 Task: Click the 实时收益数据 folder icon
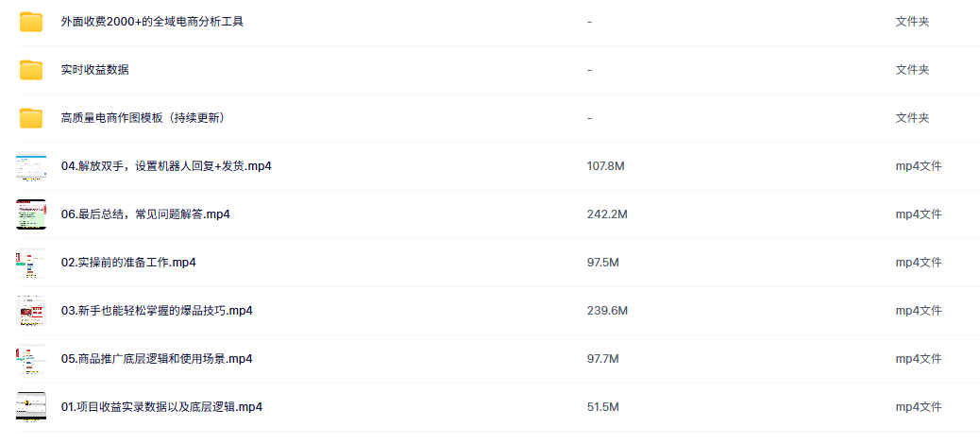31,70
